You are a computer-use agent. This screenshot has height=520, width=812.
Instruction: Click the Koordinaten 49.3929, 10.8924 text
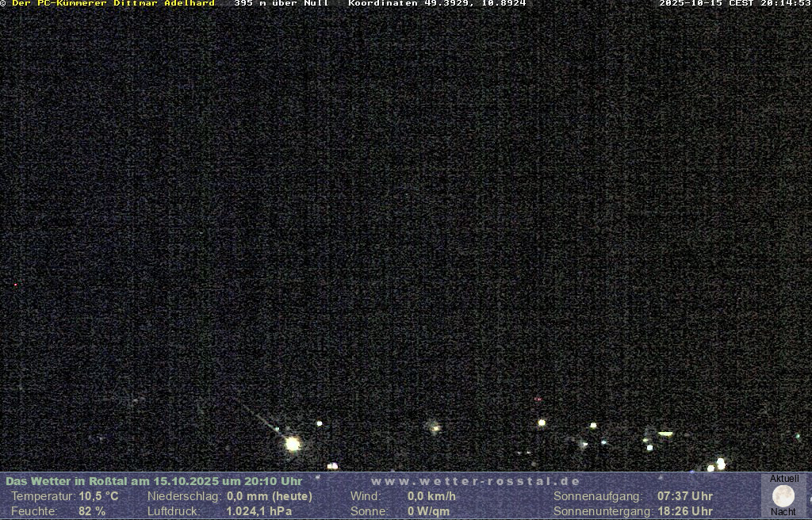437,4
